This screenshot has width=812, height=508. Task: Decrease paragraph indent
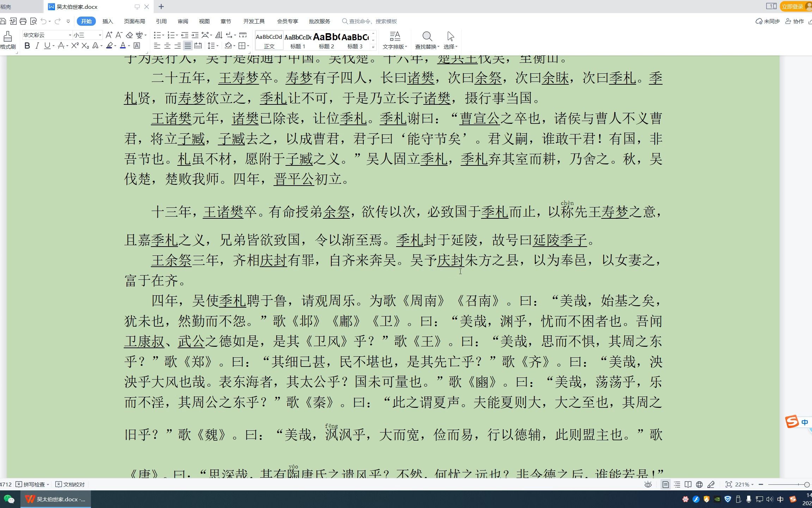(184, 35)
